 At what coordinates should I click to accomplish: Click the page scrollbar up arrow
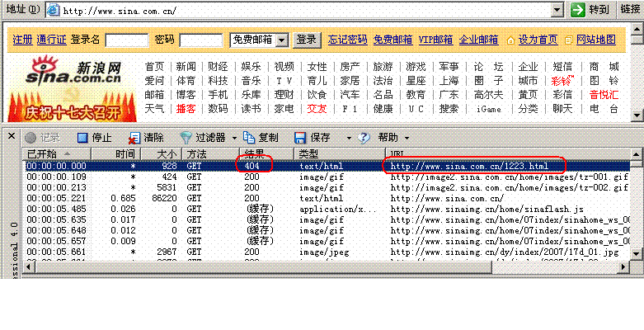coord(637,29)
